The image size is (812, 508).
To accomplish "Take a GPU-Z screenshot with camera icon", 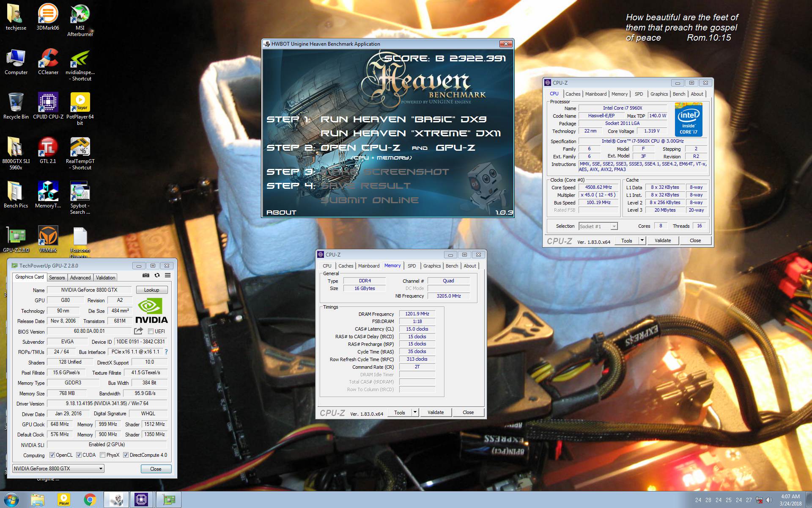I will (x=146, y=275).
